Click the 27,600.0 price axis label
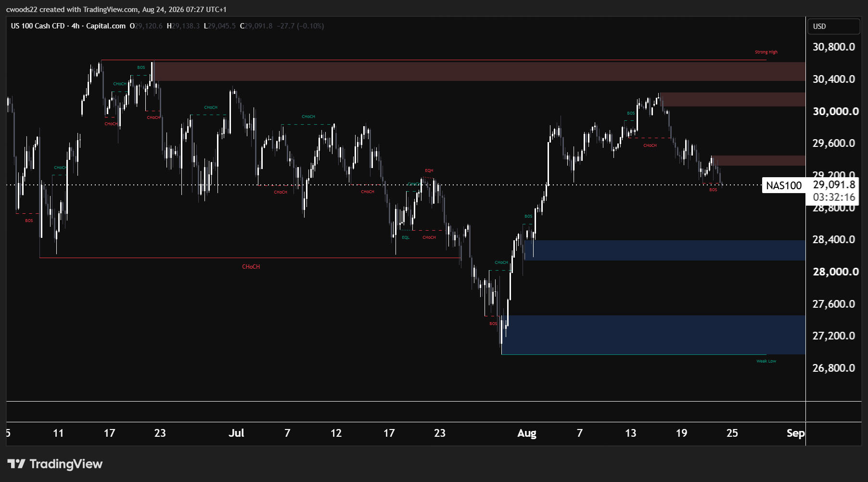The height and width of the screenshot is (482, 868). tap(834, 304)
